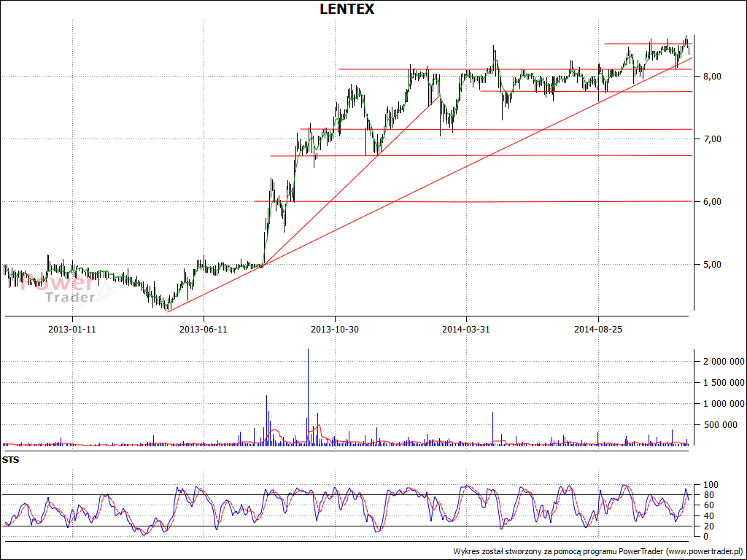747x560 pixels.
Task: Click the LENTEX chart title
Action: 347,9
